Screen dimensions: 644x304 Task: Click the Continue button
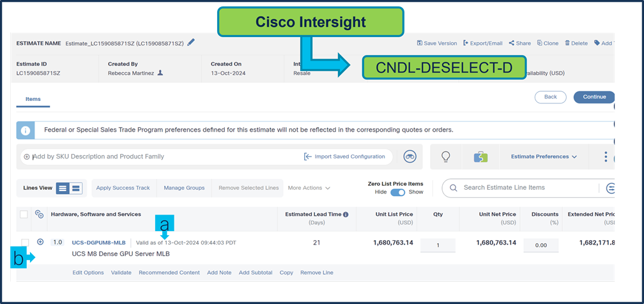coord(594,97)
